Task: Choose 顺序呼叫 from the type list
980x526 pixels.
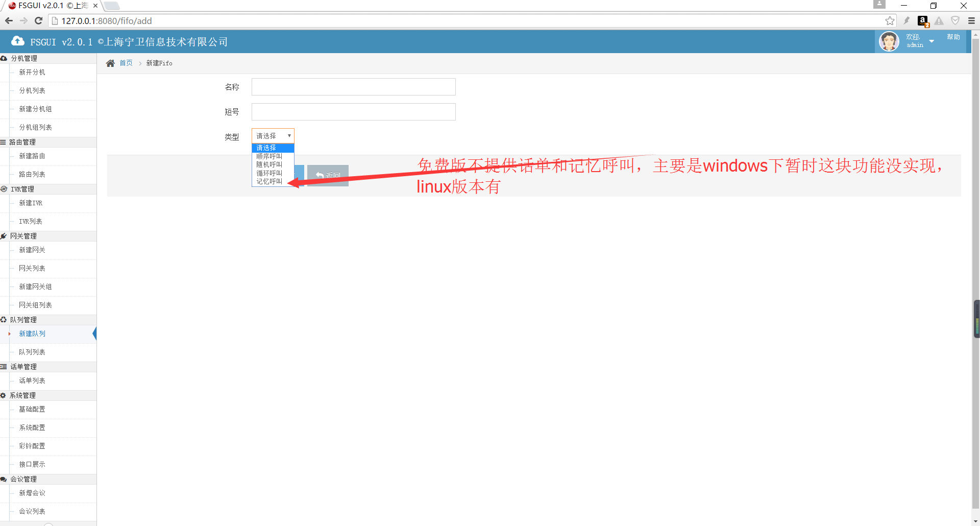Action: click(269, 156)
